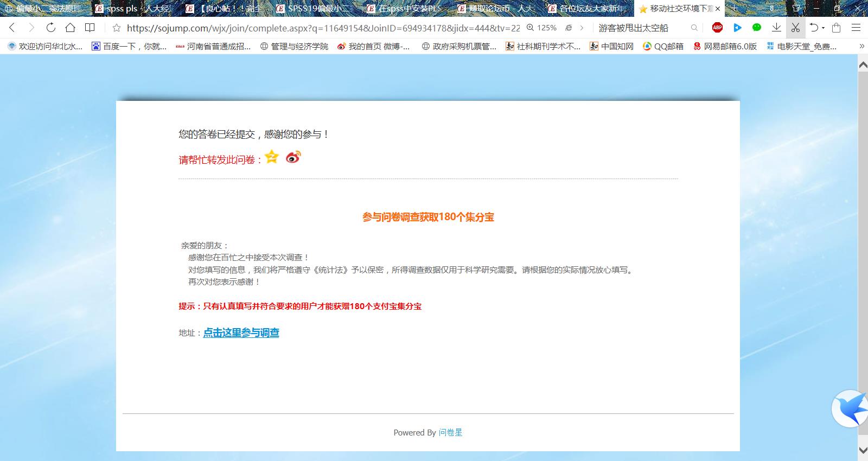Show more hidden bookmarks with the chevron
This screenshot has width=868, height=461.
tap(861, 47)
